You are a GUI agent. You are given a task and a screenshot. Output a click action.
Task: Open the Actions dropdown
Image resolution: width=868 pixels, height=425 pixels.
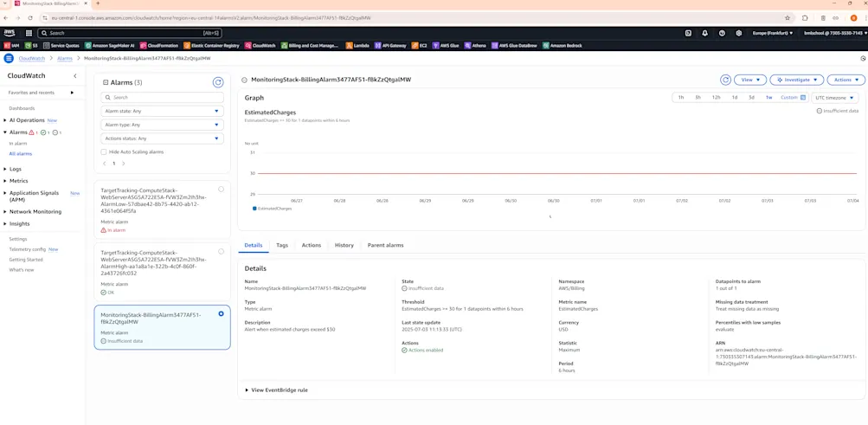(x=845, y=80)
